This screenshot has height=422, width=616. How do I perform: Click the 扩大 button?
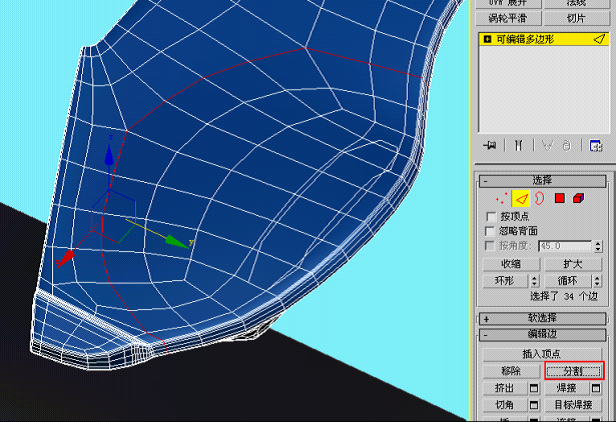pos(573,264)
